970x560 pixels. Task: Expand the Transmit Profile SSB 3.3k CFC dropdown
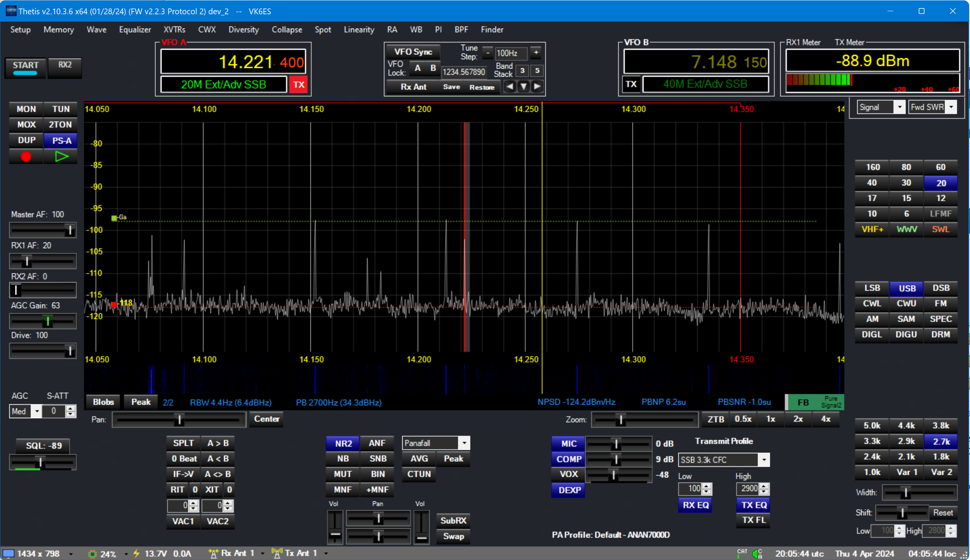763,459
